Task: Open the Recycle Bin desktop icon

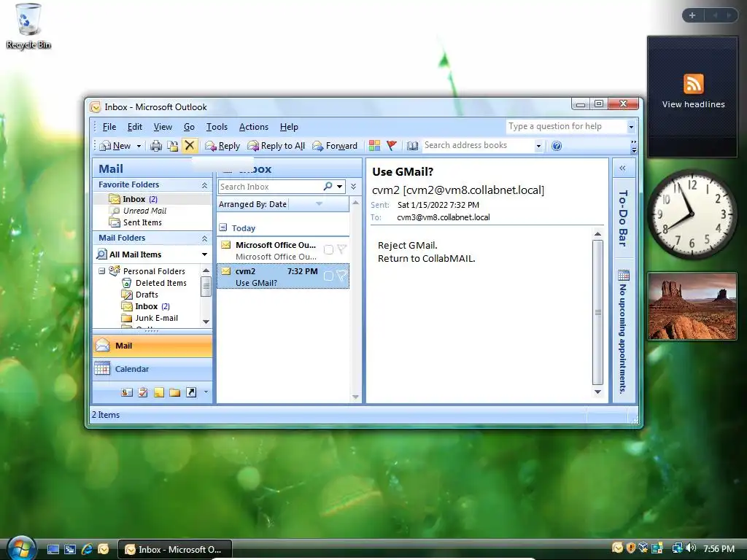Action: (28, 26)
